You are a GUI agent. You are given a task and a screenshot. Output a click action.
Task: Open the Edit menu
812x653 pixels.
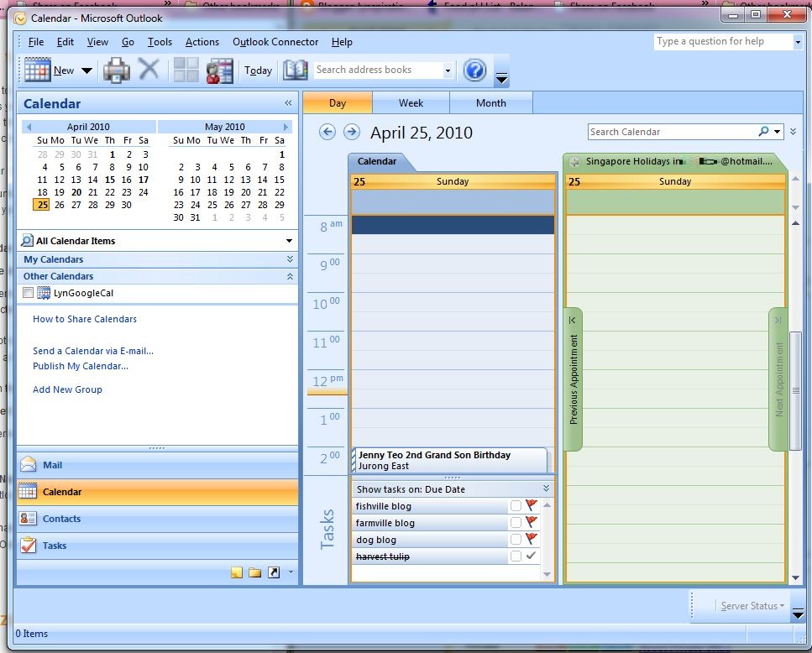click(x=65, y=42)
